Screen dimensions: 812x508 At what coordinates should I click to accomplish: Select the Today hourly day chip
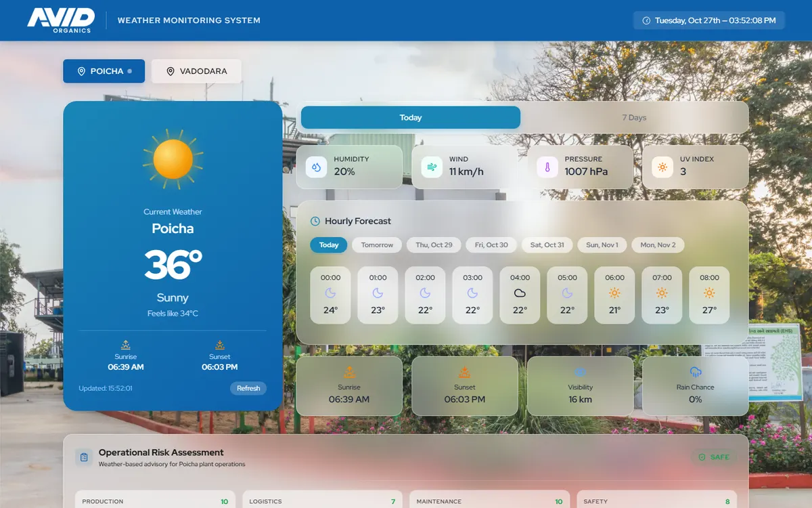point(329,245)
